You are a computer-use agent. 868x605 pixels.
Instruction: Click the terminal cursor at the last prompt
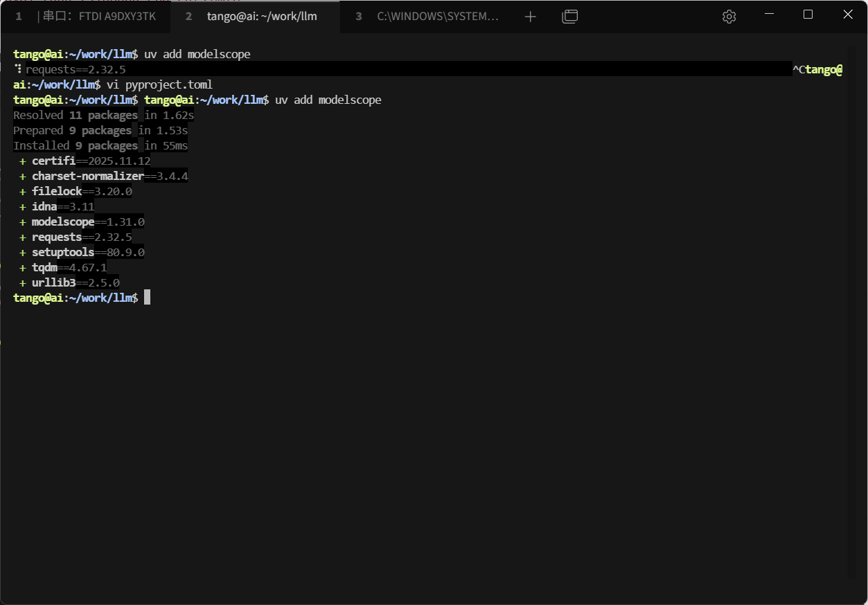(x=147, y=298)
